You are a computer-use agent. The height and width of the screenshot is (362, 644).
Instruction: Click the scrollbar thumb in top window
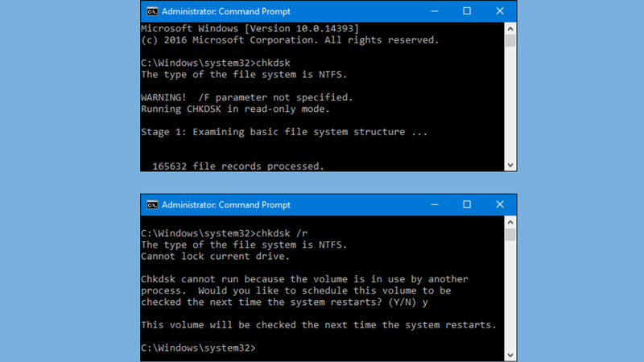pos(510,41)
